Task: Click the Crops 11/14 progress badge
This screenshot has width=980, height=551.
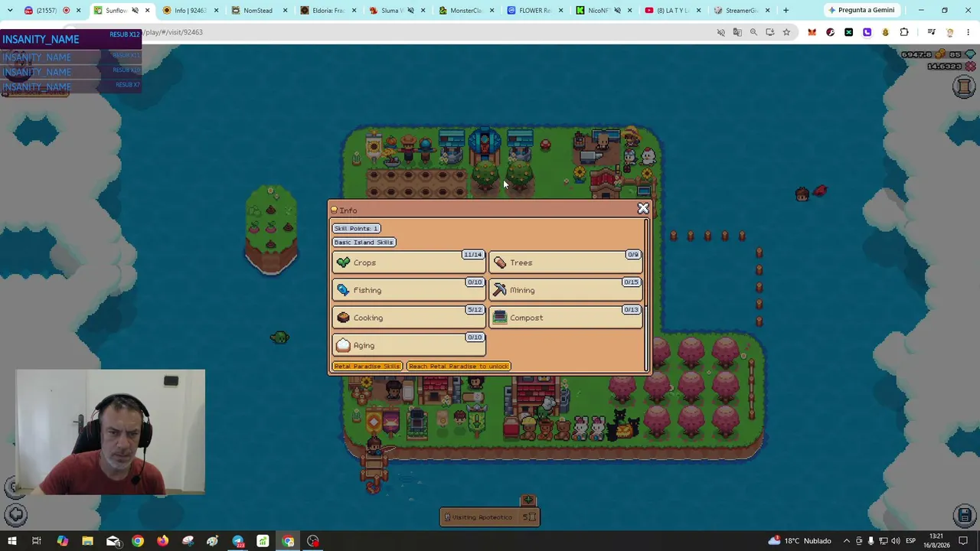Action: [x=473, y=255]
